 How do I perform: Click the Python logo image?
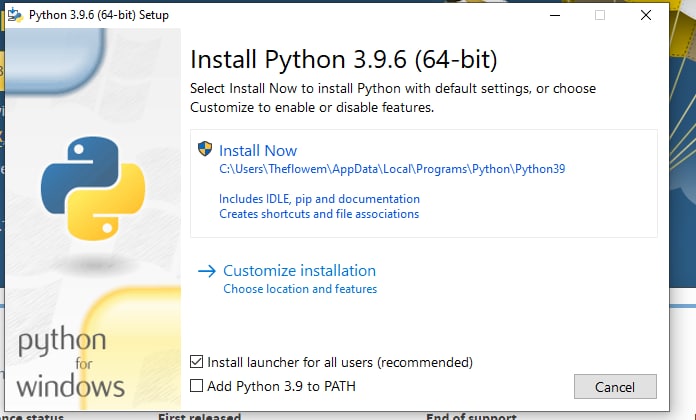[93, 188]
